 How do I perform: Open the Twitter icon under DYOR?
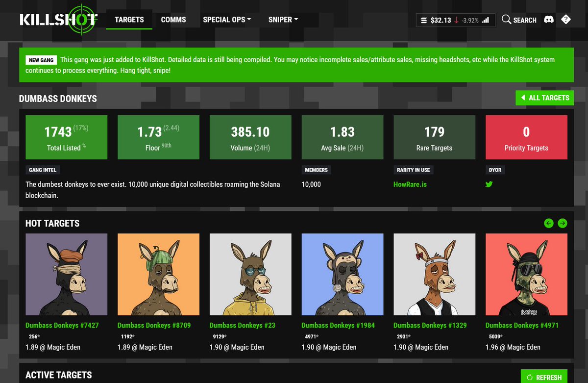(489, 184)
